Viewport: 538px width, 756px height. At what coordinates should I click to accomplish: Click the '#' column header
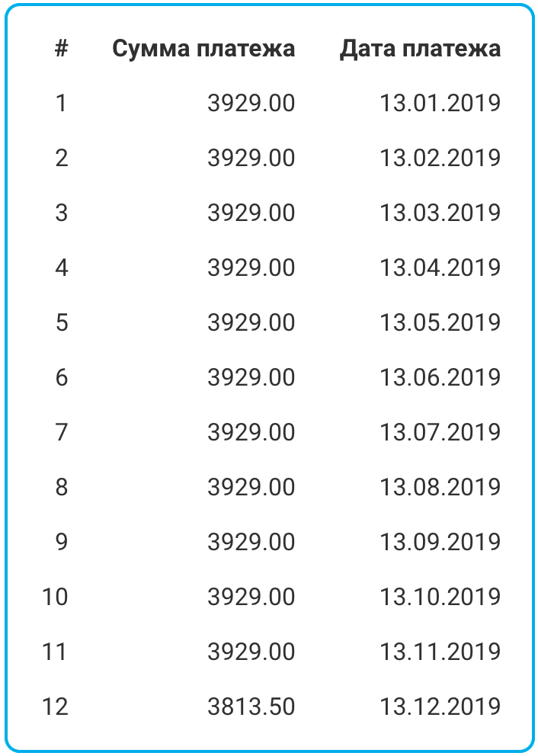click(61, 48)
